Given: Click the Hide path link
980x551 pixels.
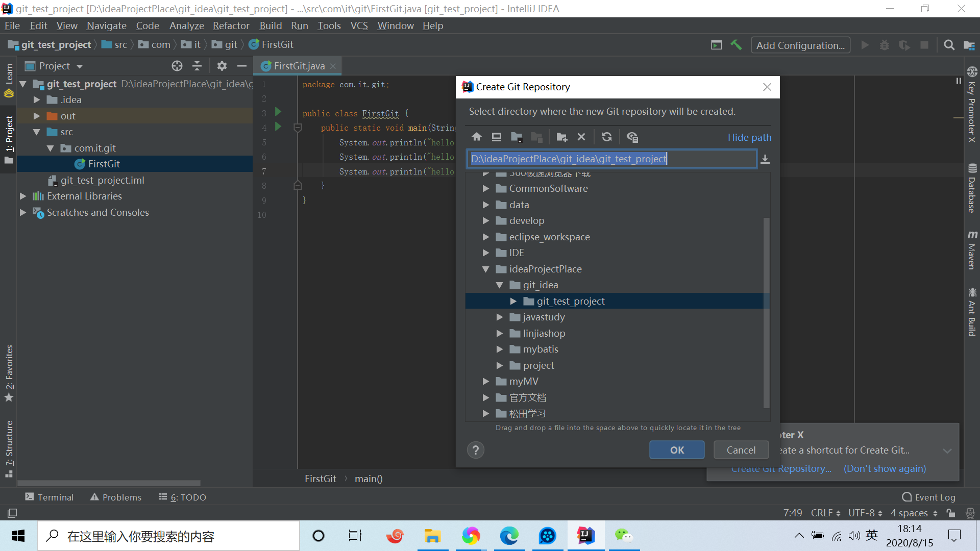Looking at the screenshot, I should point(749,137).
